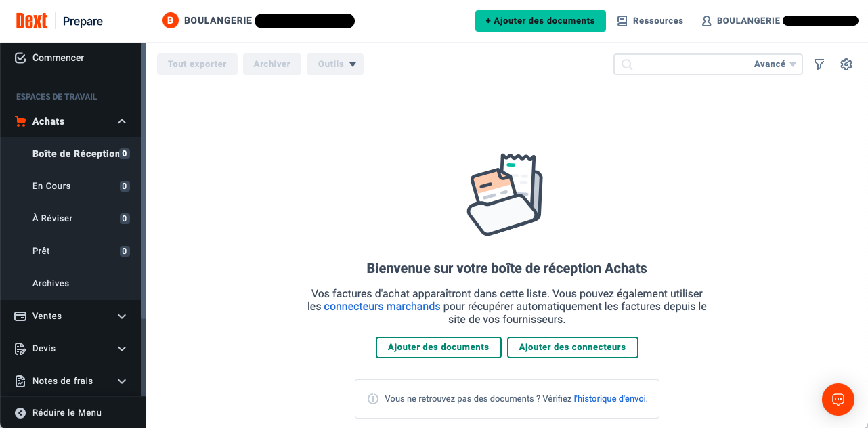Click the Ventes card icon in sidebar
Screen dimensions: 868x428
point(20,316)
